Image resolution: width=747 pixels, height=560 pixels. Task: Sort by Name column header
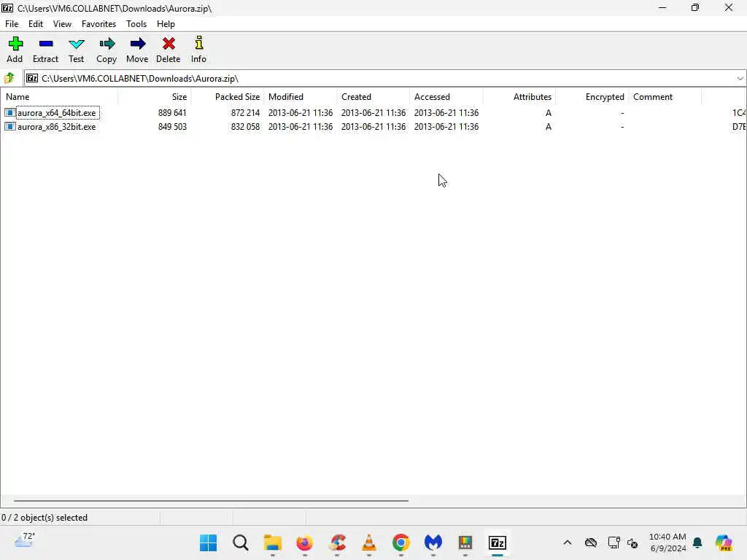coord(60,97)
